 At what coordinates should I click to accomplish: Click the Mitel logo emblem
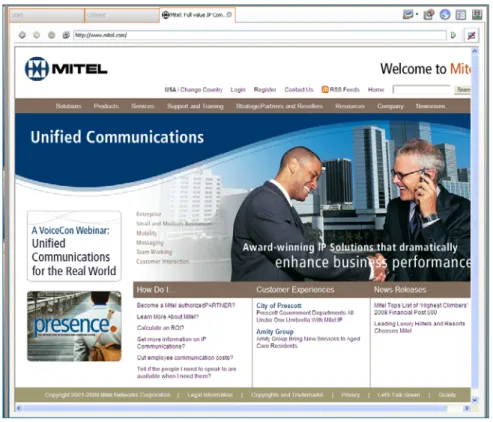pos(37,69)
